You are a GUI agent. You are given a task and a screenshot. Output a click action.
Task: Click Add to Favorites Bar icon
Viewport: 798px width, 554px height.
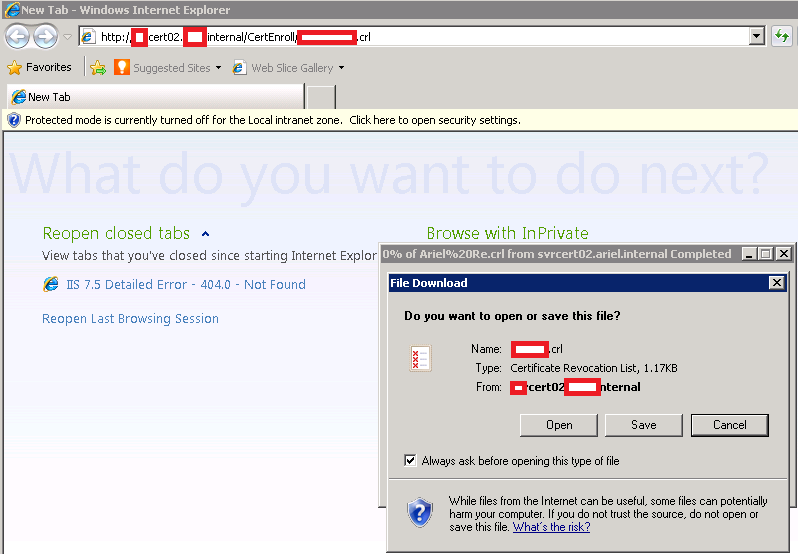coord(98,68)
